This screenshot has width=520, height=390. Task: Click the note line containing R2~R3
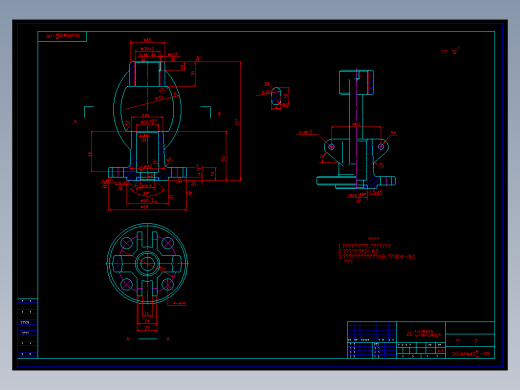[358, 251]
